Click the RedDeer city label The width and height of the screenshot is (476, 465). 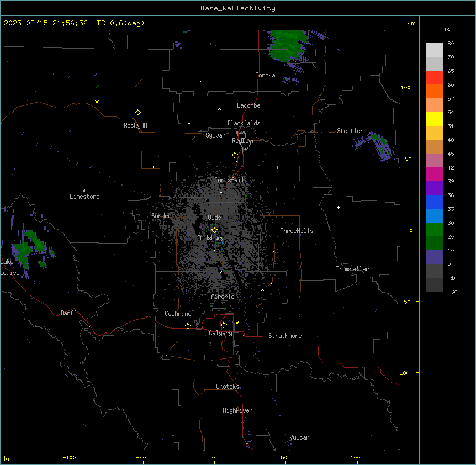tap(243, 141)
